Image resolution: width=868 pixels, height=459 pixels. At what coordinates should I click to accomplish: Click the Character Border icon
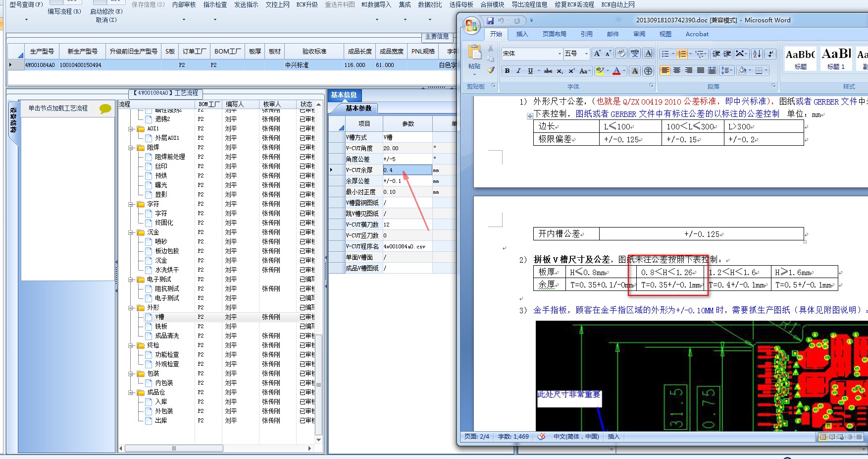[x=648, y=53]
